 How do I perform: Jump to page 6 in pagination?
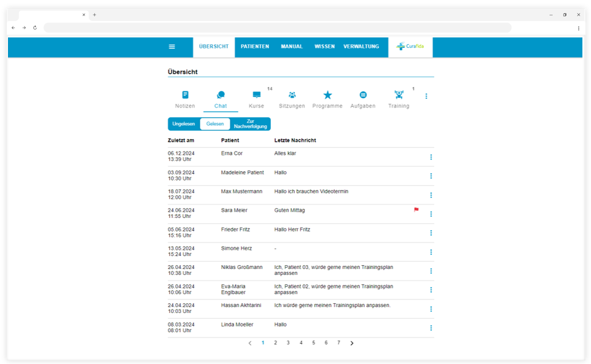326,343
